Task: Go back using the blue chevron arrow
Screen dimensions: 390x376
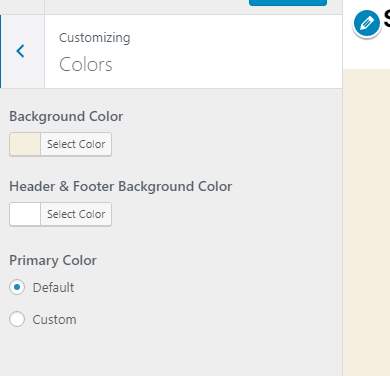Action: [21, 51]
